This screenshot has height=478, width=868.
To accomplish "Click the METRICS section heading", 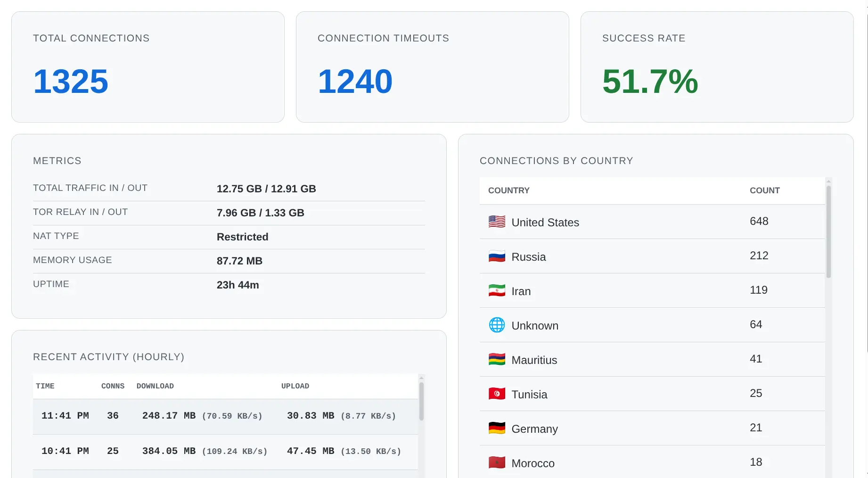I will pos(57,161).
